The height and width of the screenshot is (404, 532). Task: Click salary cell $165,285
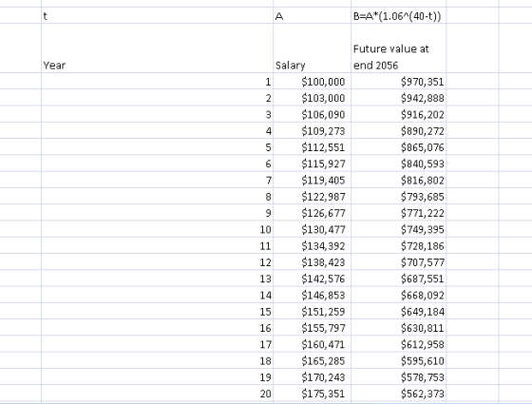click(x=312, y=360)
